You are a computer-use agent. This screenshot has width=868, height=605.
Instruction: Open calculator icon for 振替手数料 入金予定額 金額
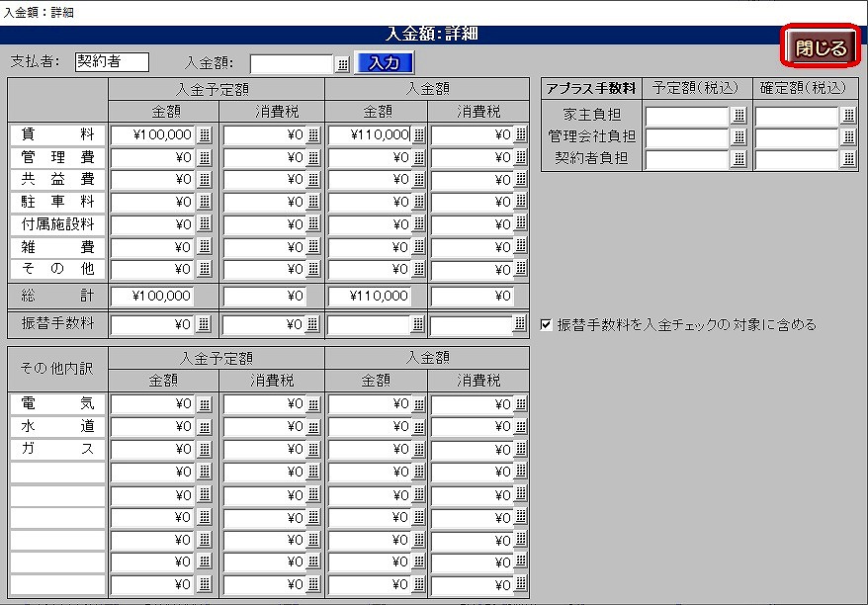pyautogui.click(x=205, y=323)
